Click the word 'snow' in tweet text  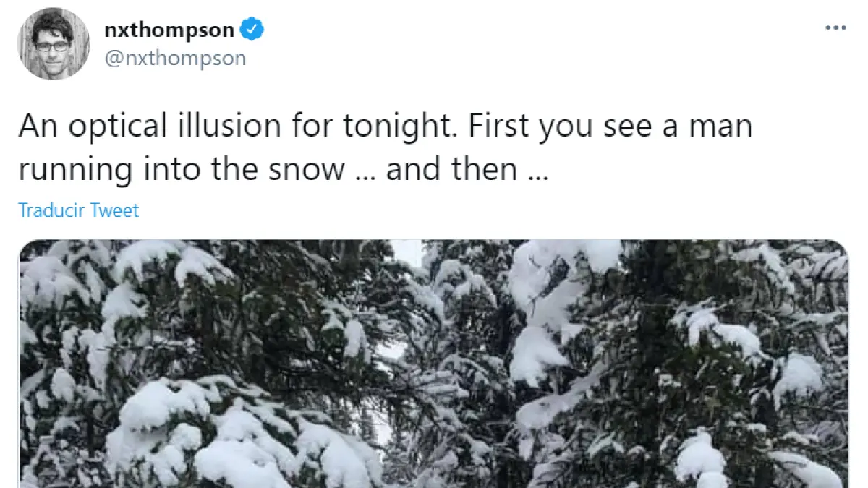click(x=315, y=170)
